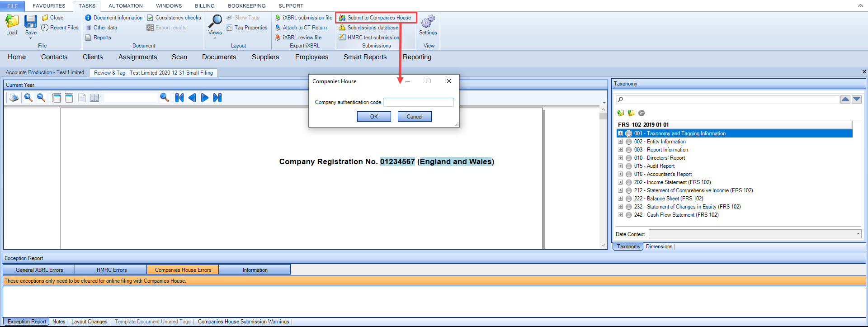
Task: Zoom in with the plus magnifier
Action: (28, 98)
